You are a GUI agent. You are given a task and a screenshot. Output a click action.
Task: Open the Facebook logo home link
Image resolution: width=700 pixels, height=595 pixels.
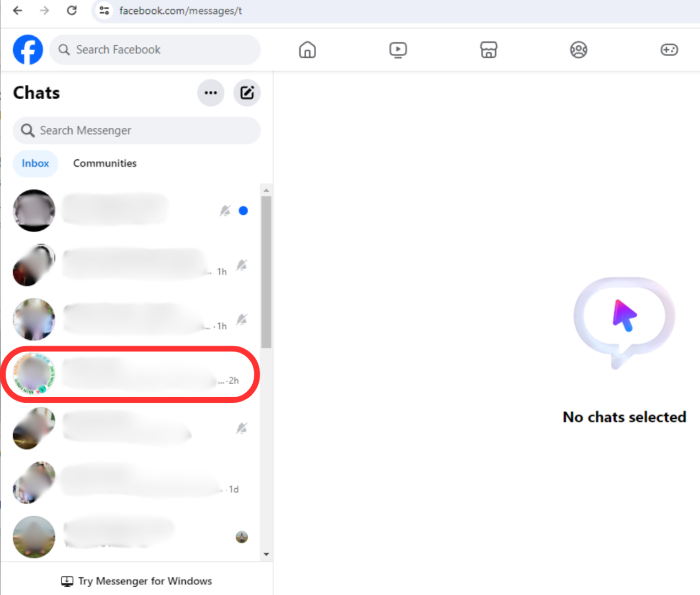coord(28,50)
